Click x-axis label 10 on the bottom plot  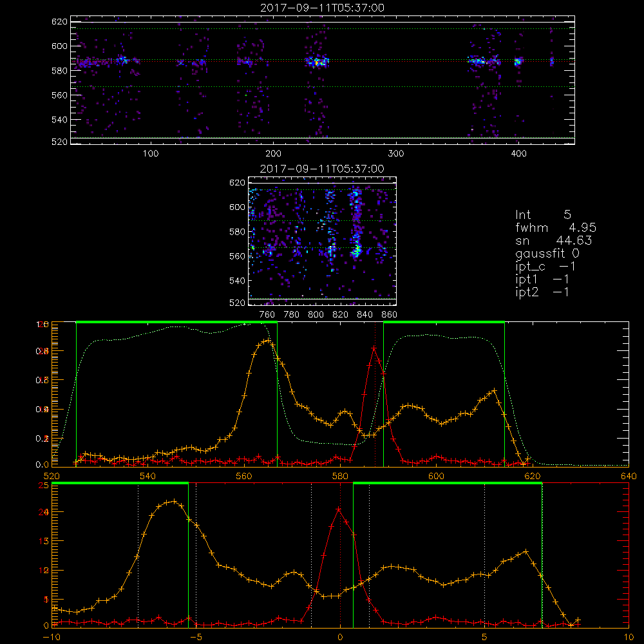pyautogui.click(x=629, y=638)
